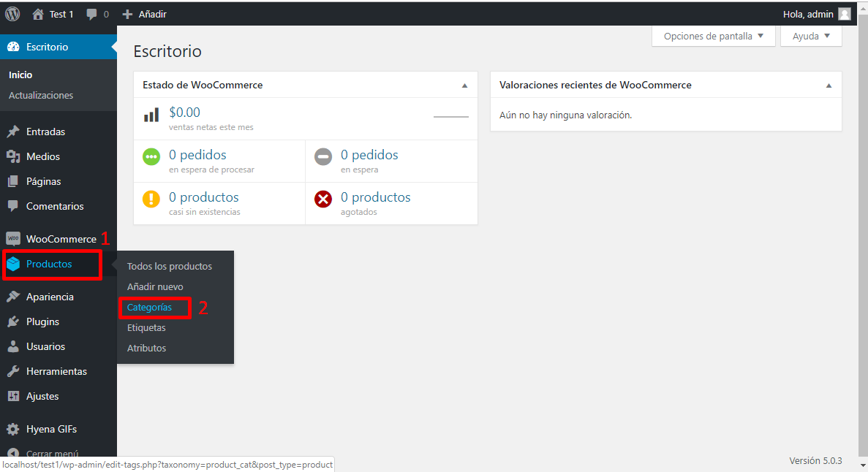Click the $0.00 net sales link
This screenshot has height=472, width=868.
184,113
